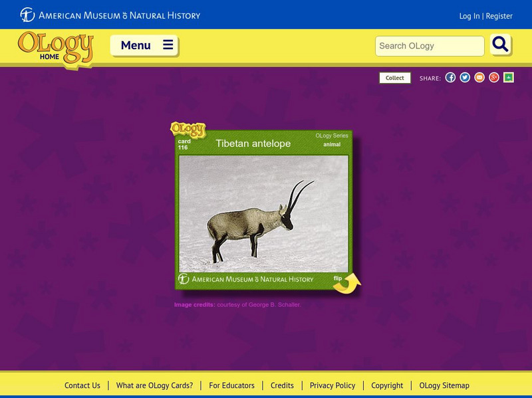Click the magnifying glass search icon
The height and width of the screenshot is (398, 532).
500,46
